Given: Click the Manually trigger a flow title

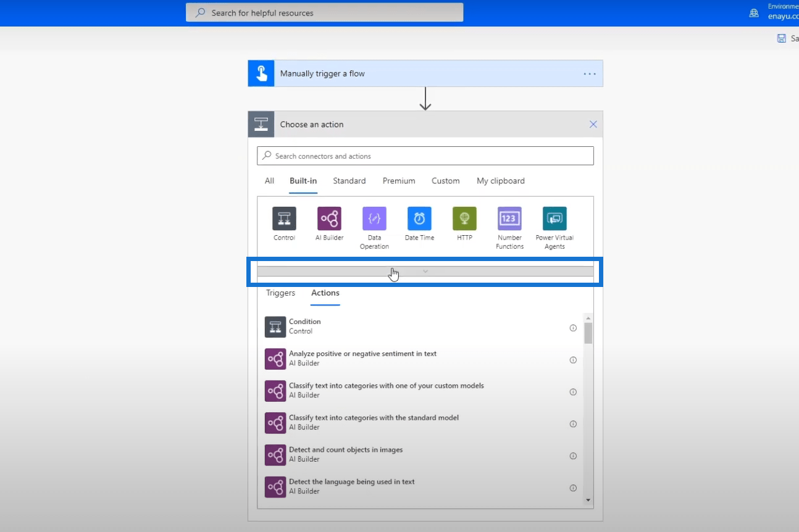Looking at the screenshot, I should click(322, 73).
